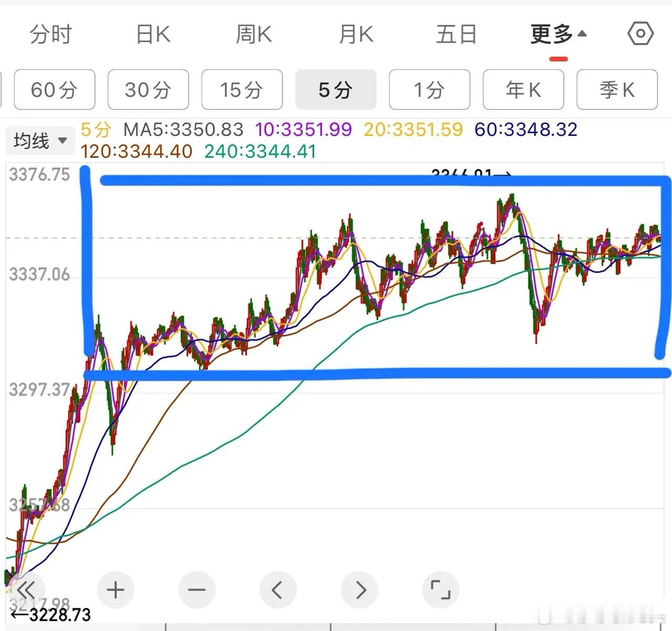Select the 年K interval

[x=523, y=90]
